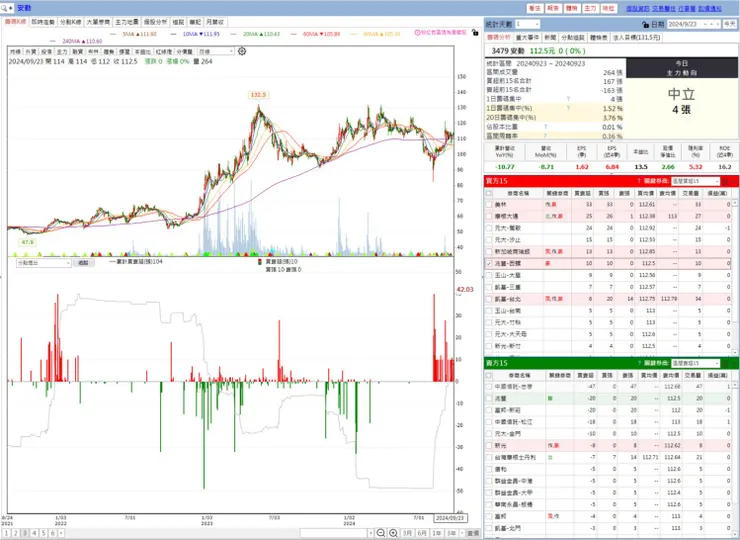
Task: Click the 追蹤 button next to 分點進出
Action: point(84,262)
